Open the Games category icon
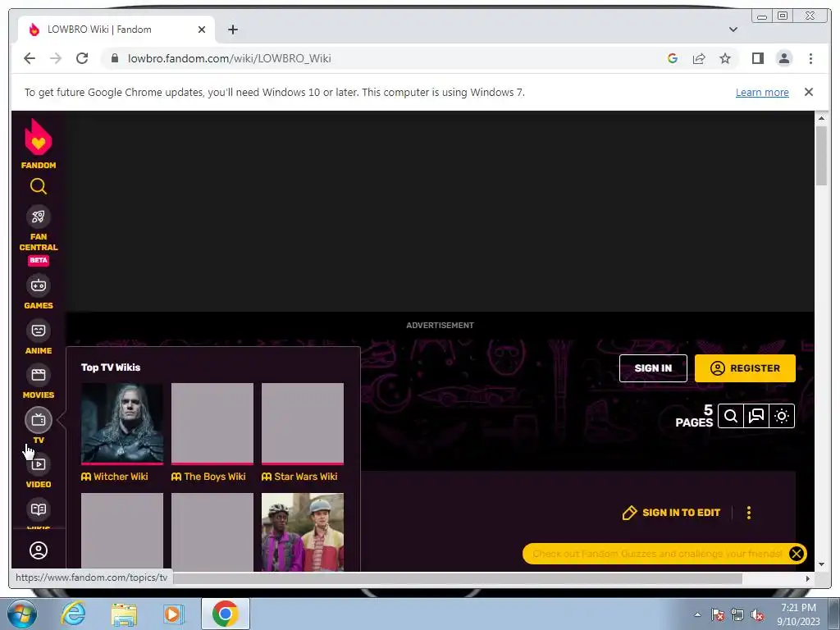Viewport: 840px width, 630px height. point(38,285)
